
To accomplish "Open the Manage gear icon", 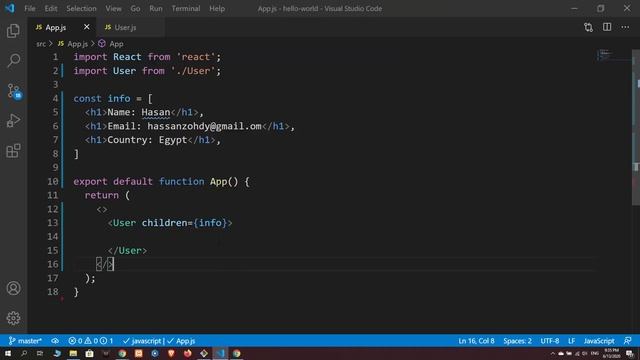I will coord(13,318).
